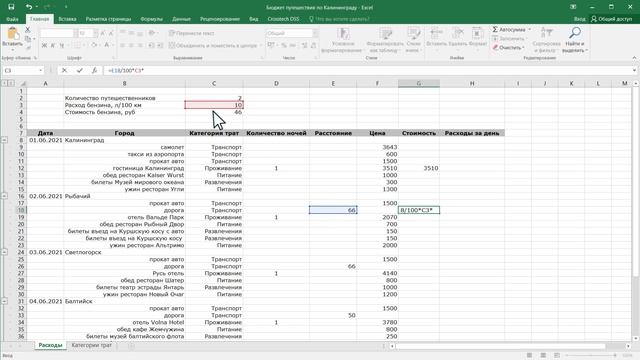Add a new sheet with plus button
Viewport: 640px width, 360px height.
131,346
